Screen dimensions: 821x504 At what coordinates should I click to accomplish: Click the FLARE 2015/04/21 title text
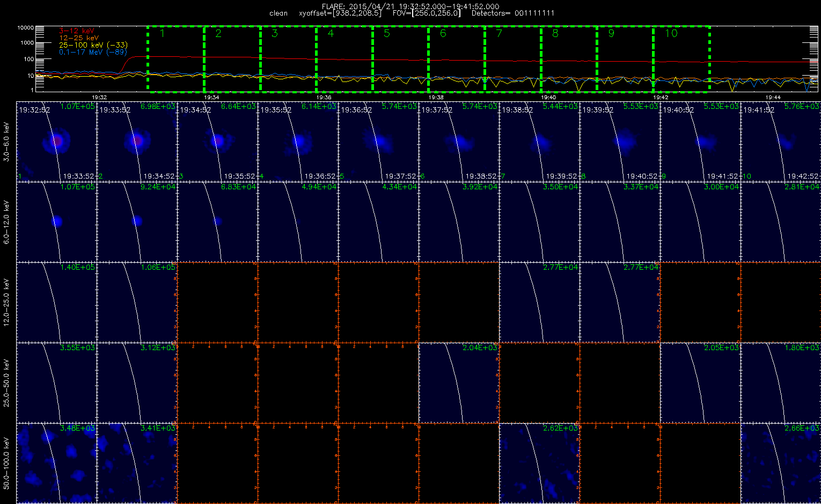pos(410,6)
